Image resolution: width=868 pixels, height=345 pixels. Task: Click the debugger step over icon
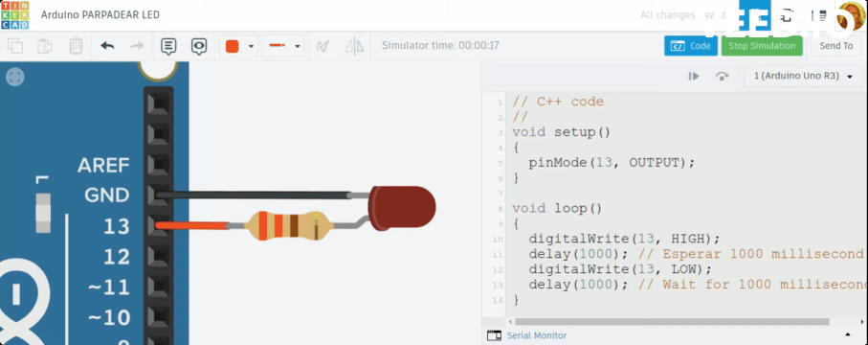click(722, 77)
